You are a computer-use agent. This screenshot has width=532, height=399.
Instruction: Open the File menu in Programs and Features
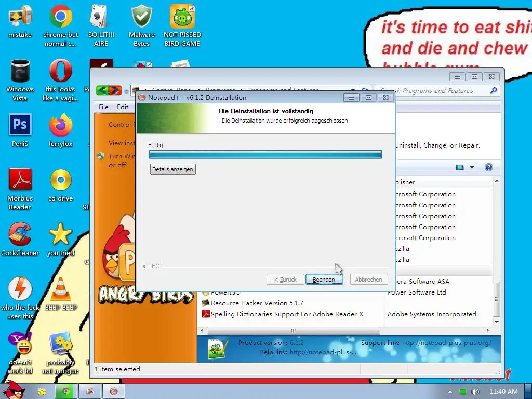coord(103,107)
